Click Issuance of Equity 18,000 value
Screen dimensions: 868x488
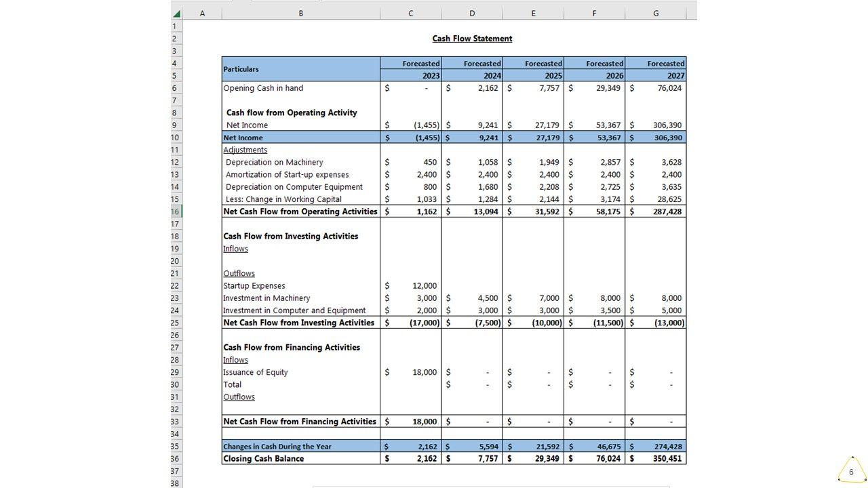[425, 372]
